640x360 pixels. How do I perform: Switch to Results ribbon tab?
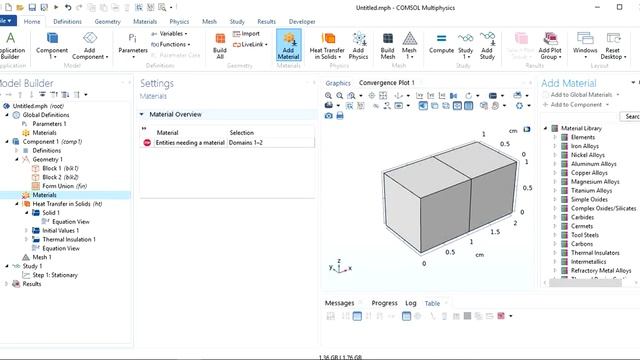point(266,22)
